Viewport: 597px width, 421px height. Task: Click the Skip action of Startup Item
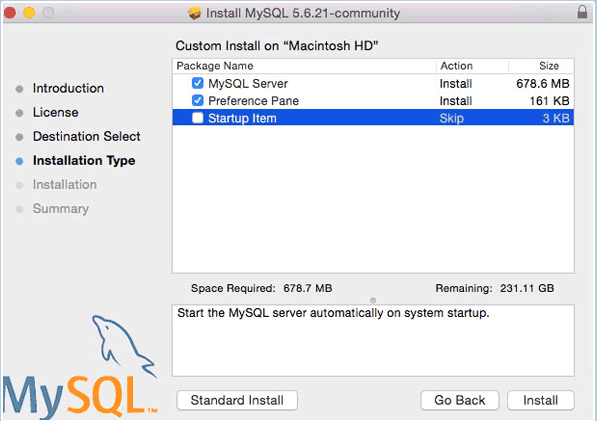pos(452,118)
